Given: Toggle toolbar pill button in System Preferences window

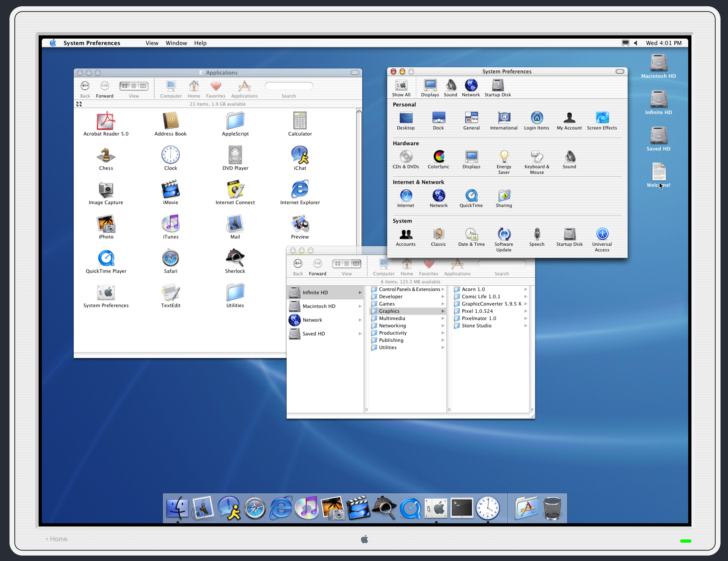Looking at the screenshot, I should [x=620, y=71].
